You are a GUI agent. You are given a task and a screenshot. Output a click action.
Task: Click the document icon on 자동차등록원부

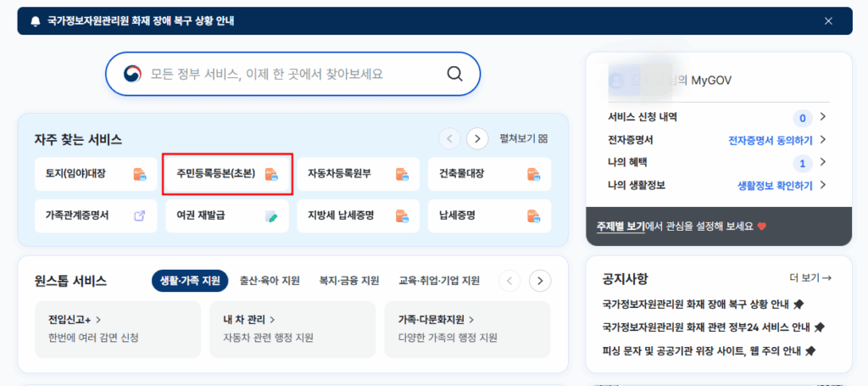click(403, 175)
